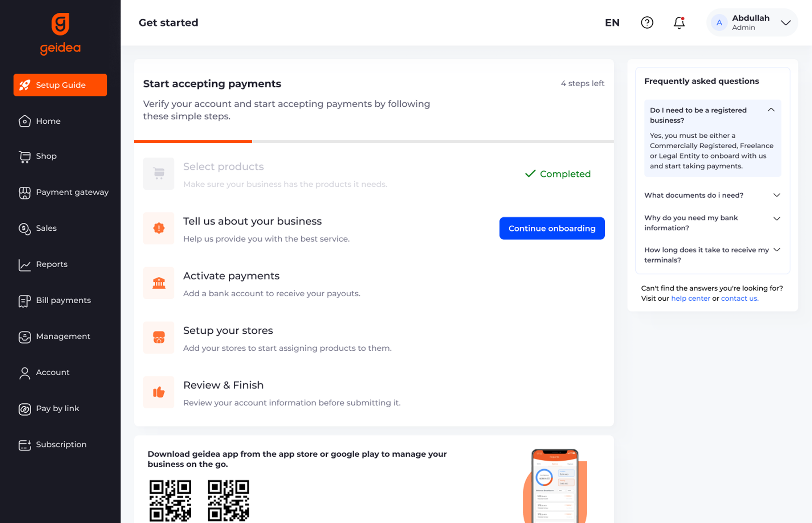Open Bill payments section

click(63, 300)
